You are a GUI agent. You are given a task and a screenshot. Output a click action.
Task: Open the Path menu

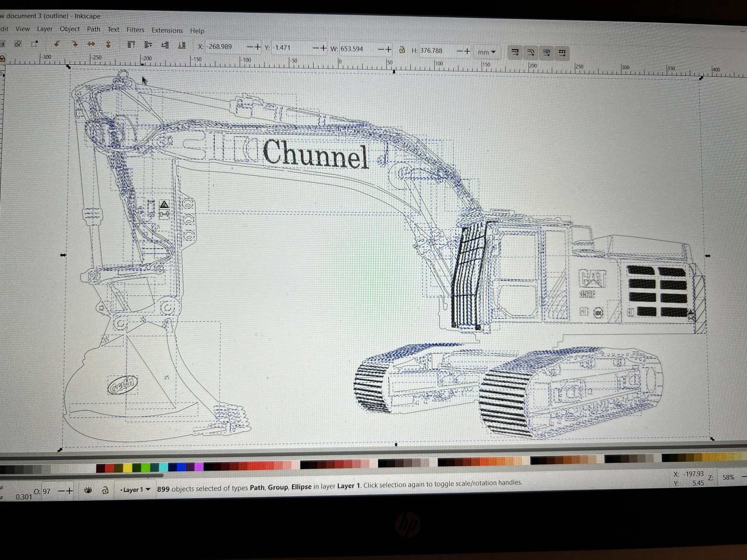pyautogui.click(x=93, y=29)
